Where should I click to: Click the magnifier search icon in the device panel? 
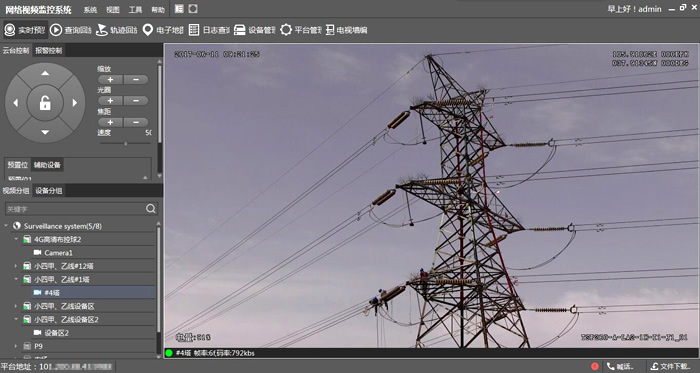coord(151,209)
